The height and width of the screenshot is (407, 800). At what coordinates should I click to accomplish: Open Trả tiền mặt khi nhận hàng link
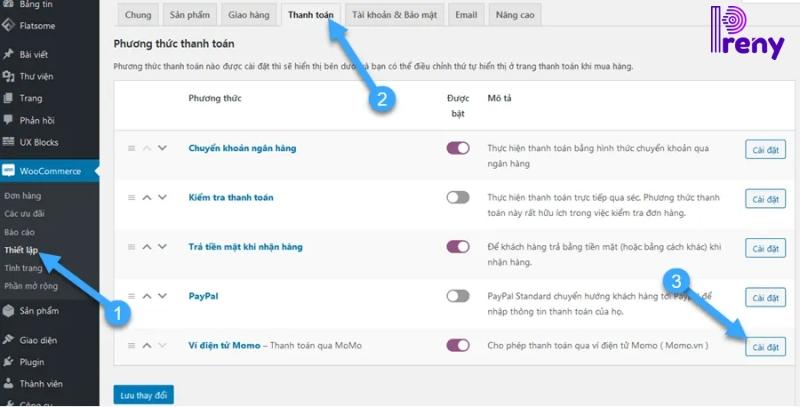[245, 247]
